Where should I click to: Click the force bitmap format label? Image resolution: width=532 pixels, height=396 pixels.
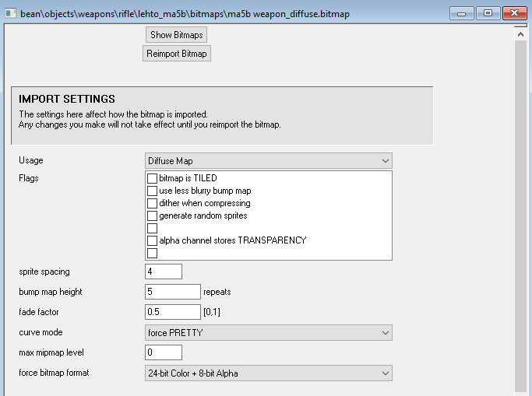pyautogui.click(x=54, y=373)
